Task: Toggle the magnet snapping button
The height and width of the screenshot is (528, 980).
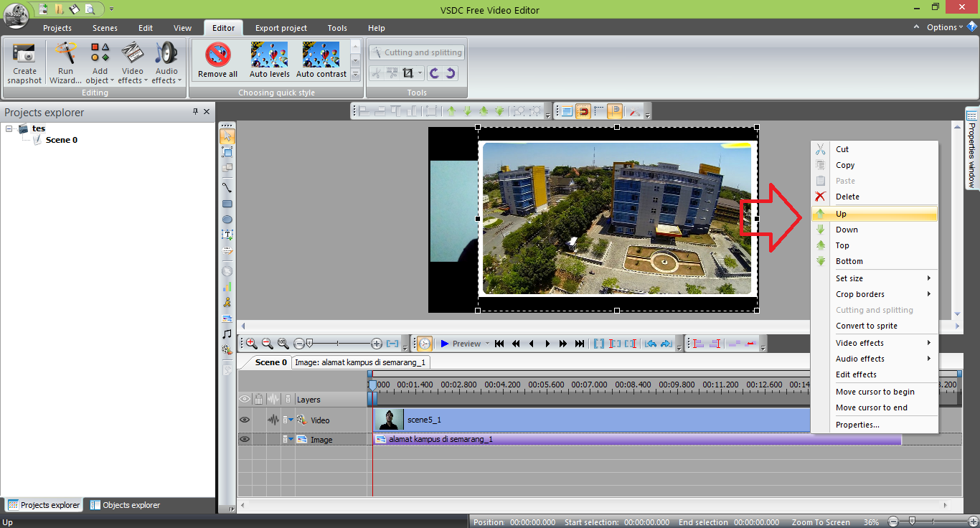Action: tap(583, 111)
